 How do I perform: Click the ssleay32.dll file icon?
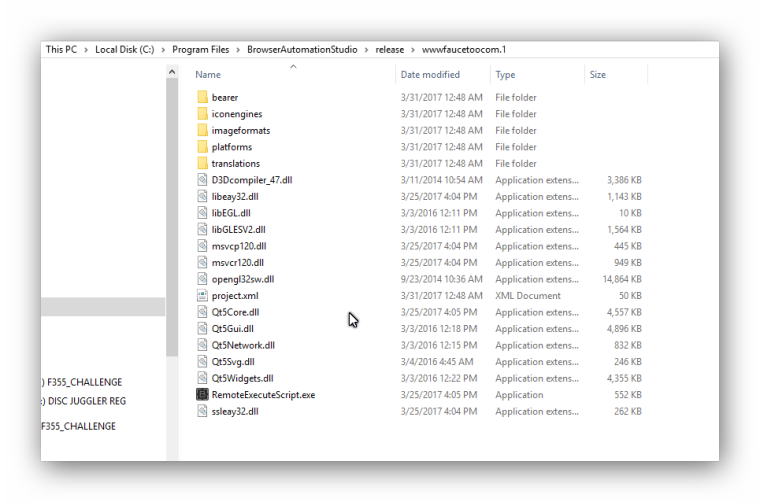[x=202, y=411]
